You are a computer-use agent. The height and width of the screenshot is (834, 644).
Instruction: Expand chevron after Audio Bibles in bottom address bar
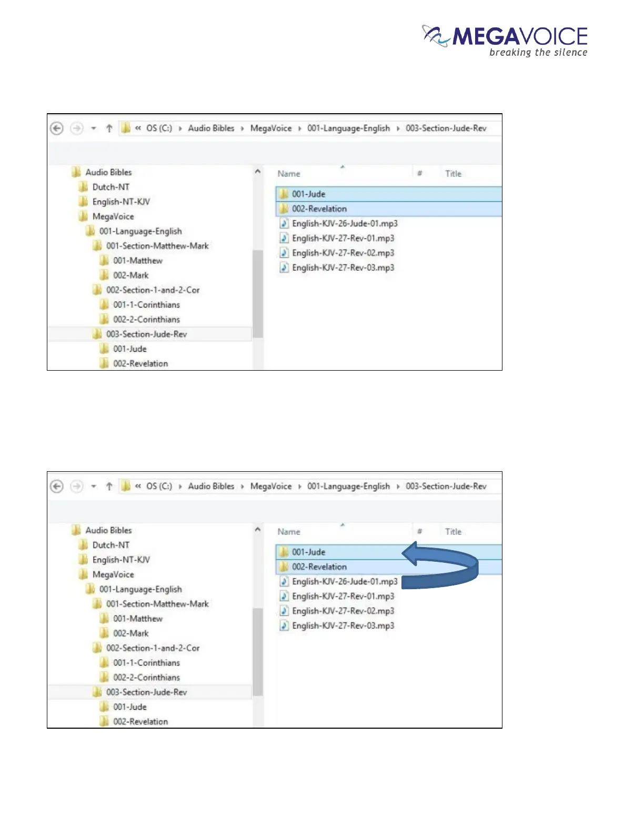click(242, 486)
